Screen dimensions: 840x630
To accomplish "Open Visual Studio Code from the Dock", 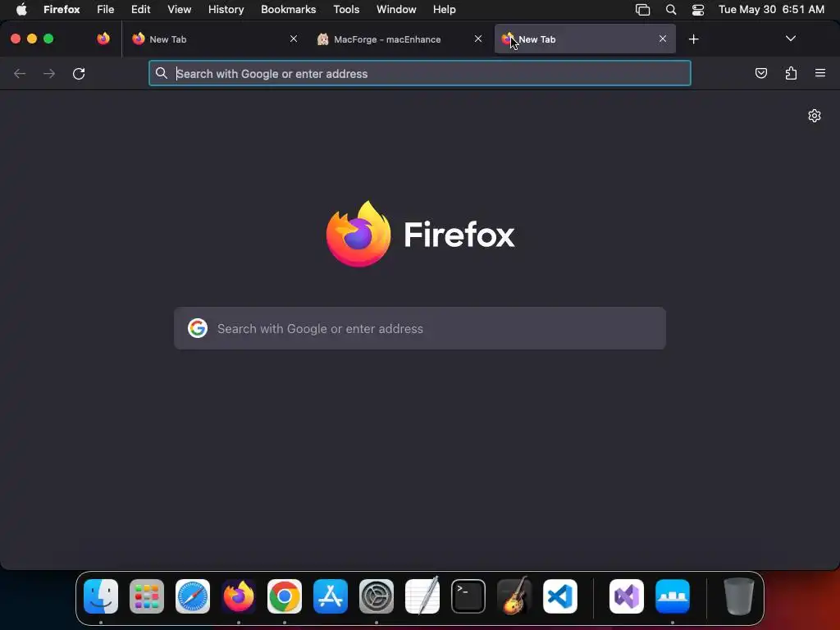I will (560, 596).
